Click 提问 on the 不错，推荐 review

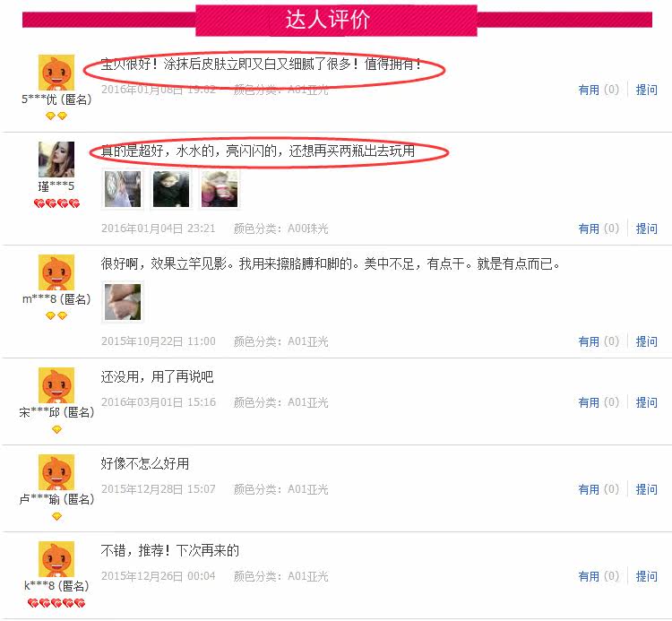pyautogui.click(x=646, y=576)
